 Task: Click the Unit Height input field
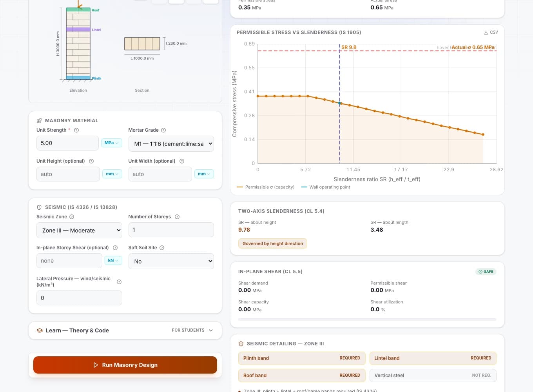[x=68, y=174]
